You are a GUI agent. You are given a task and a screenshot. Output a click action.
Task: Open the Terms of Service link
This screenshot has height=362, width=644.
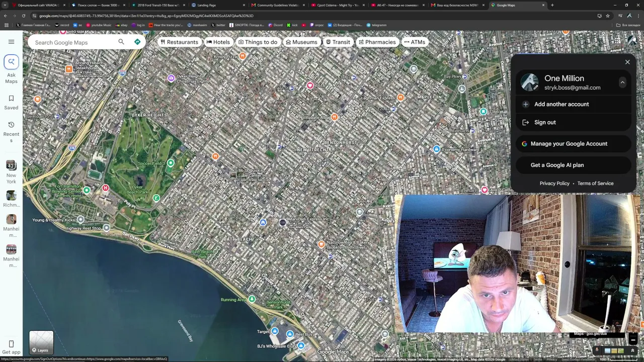[x=595, y=184]
